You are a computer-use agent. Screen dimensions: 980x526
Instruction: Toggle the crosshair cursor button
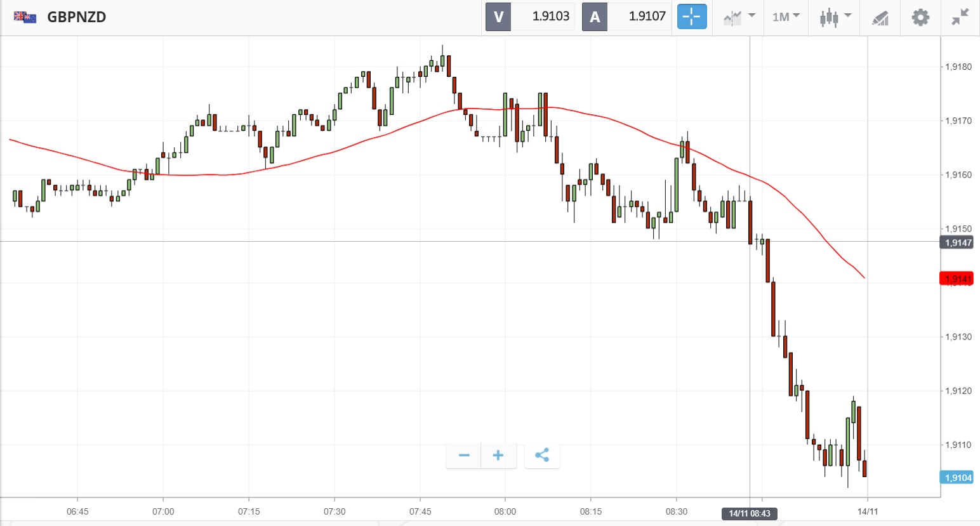pyautogui.click(x=692, y=17)
